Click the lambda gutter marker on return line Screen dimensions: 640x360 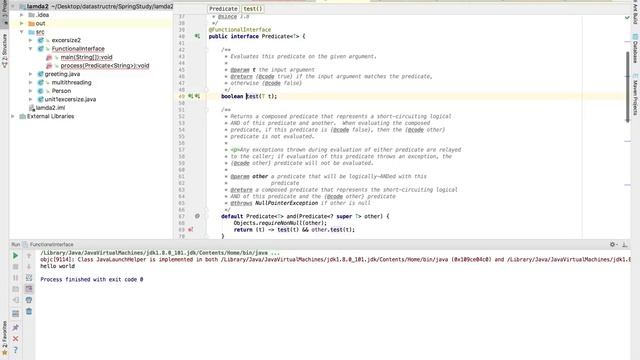coord(191,230)
